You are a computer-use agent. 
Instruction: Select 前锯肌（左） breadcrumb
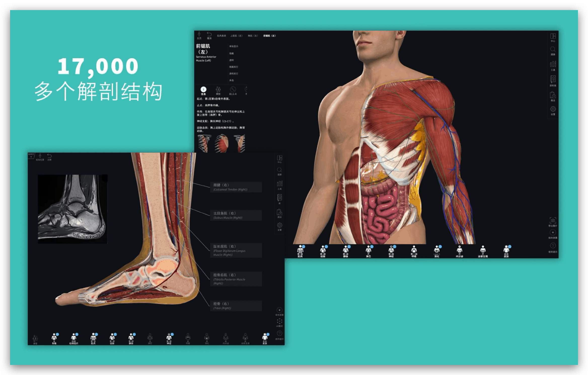pyautogui.click(x=269, y=36)
